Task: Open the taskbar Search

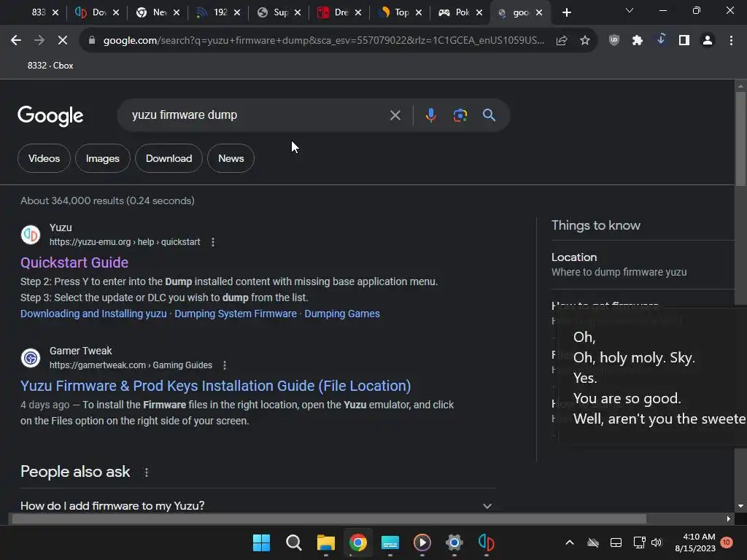Action: point(293,542)
